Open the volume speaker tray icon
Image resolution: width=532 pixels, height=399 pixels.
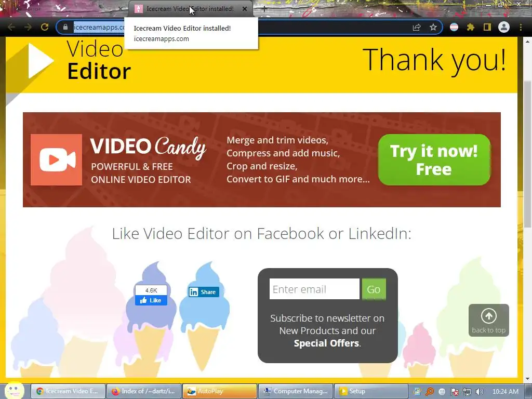coord(480,392)
